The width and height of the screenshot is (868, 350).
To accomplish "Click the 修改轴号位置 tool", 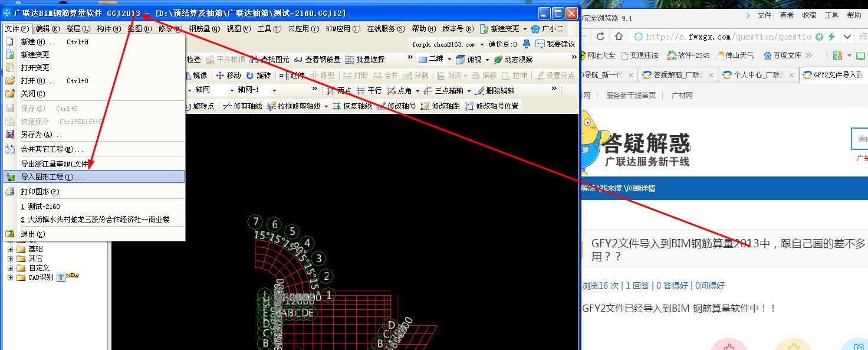I will pyautogui.click(x=492, y=106).
